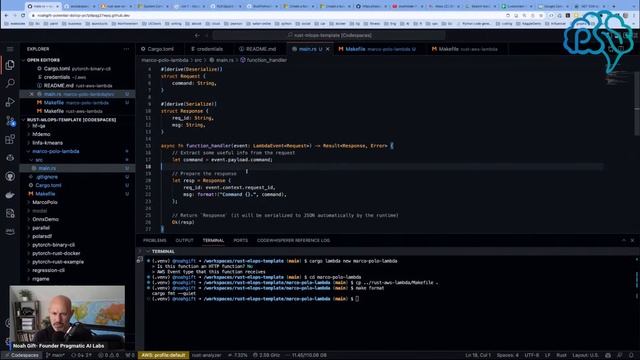Close main.rs in Open Editors list

pyautogui.click(x=31, y=94)
